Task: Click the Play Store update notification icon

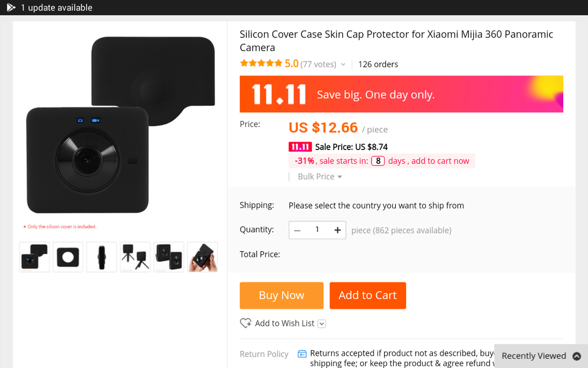Action: click(11, 7)
